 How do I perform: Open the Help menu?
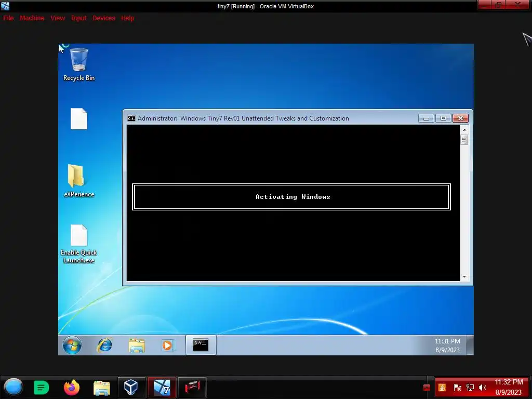tap(128, 18)
